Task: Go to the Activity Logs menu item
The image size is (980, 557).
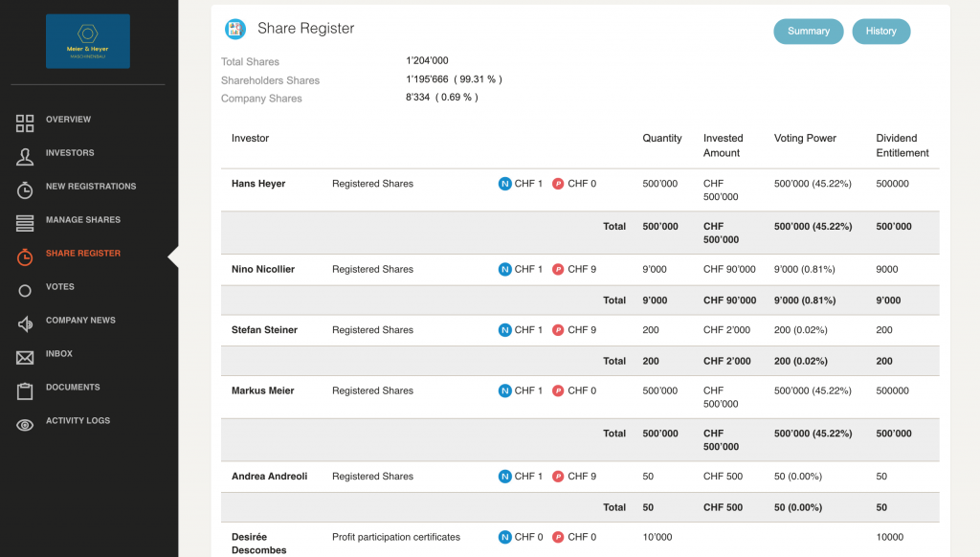Action: pos(78,421)
